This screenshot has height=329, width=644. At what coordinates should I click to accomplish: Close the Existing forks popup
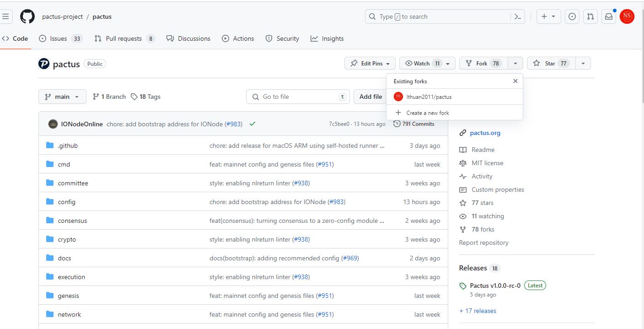(x=515, y=81)
